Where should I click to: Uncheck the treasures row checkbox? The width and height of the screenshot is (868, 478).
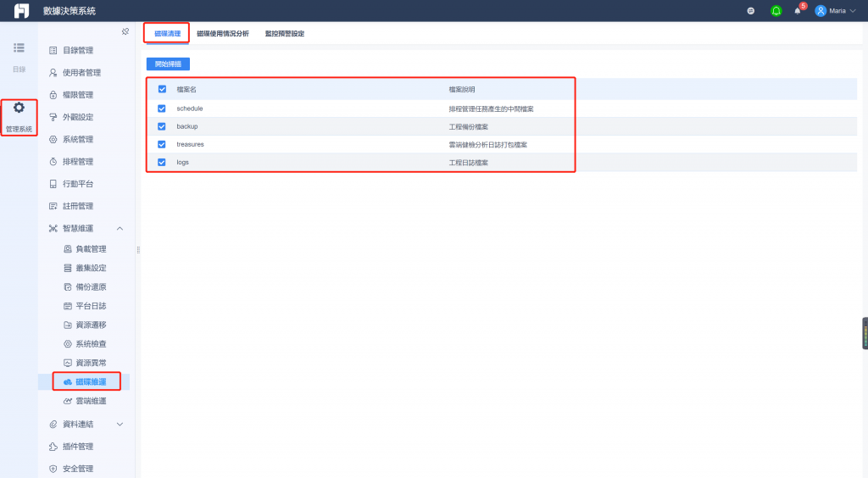coord(162,144)
